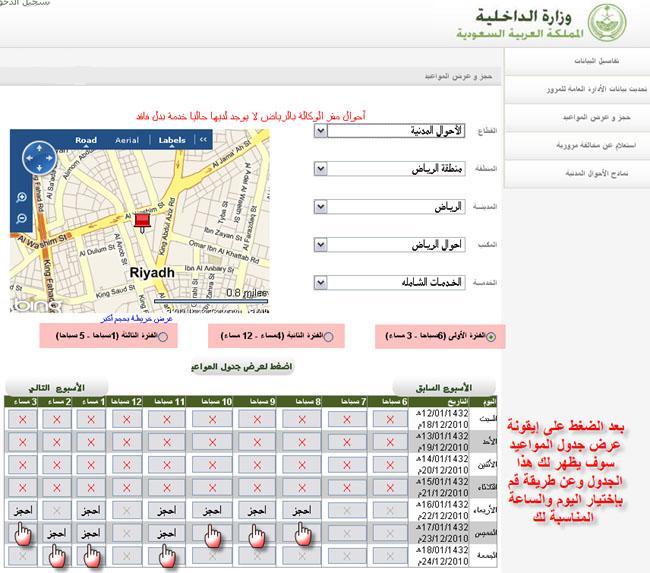Viewport: 650px width, 573px height.
Task: Click the X in Saturday's 6 AM slot
Action: [x=390, y=420]
